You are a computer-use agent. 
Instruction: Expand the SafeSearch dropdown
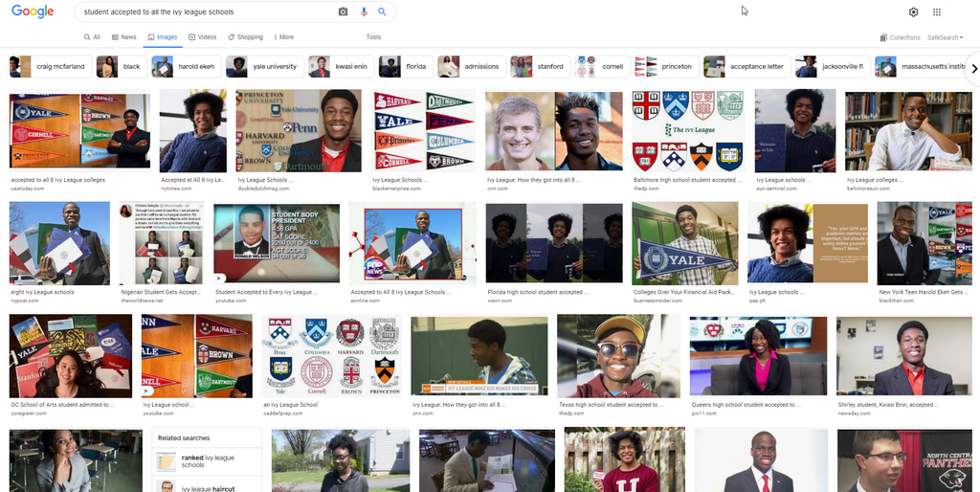tap(945, 37)
